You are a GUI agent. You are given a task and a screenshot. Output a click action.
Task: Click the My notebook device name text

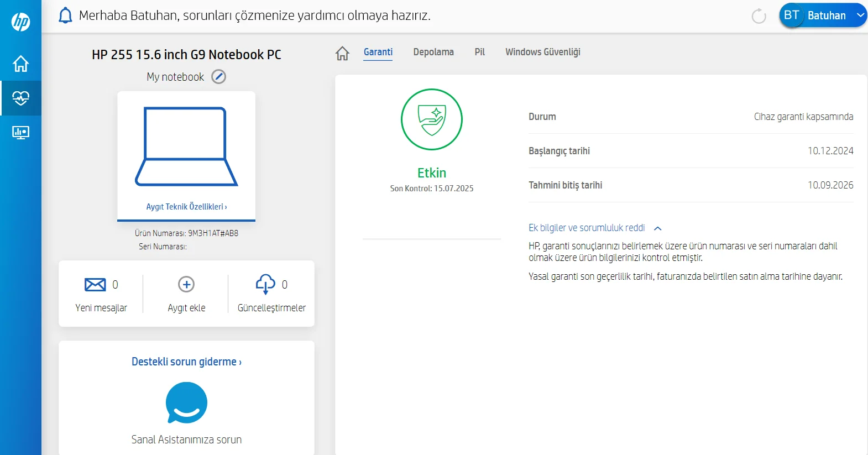[x=175, y=77]
